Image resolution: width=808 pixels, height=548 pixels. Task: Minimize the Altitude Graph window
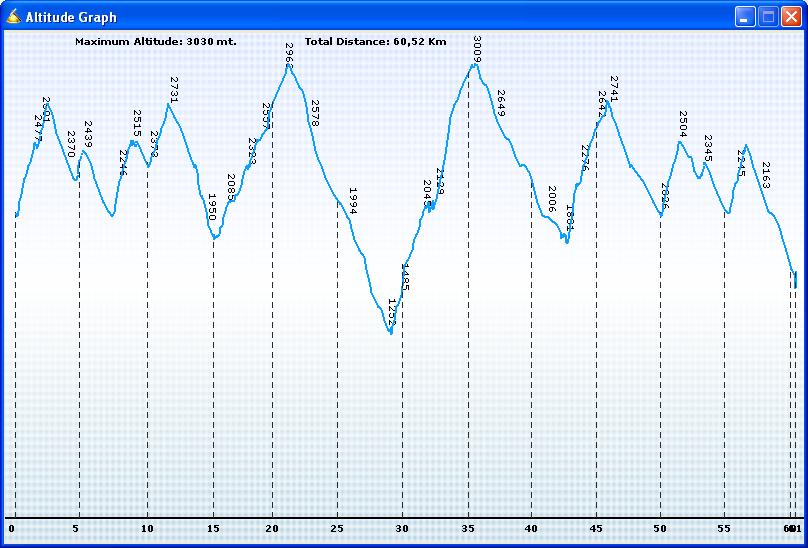745,17
